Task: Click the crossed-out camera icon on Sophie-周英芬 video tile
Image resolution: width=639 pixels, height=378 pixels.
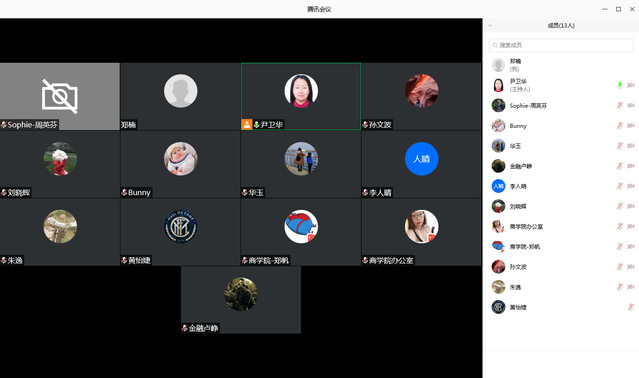Action: pos(60,97)
